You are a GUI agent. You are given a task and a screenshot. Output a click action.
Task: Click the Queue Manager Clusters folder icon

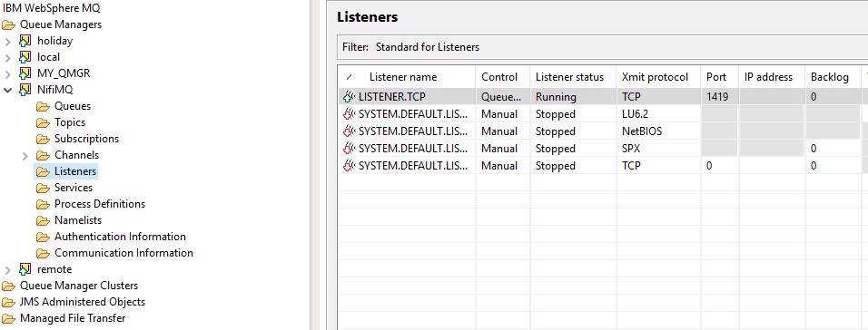(8, 286)
